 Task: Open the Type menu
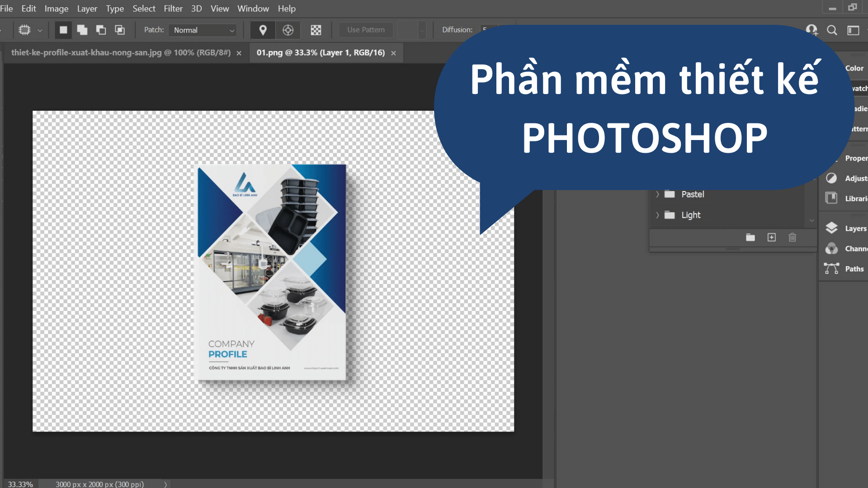tap(115, 9)
